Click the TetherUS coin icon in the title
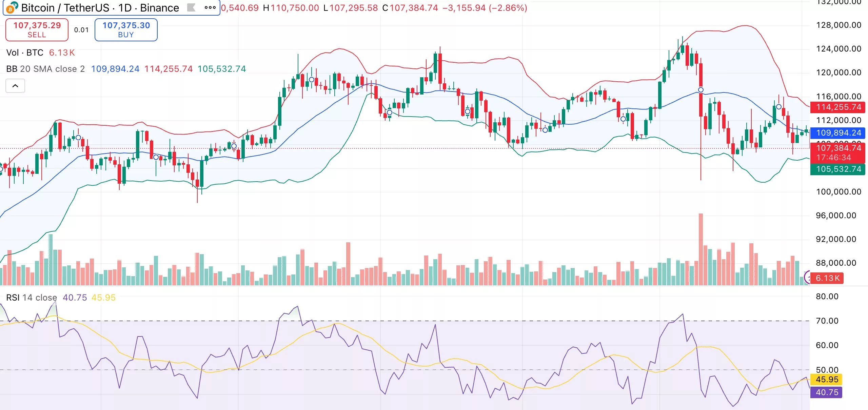The width and height of the screenshot is (868, 410). pyautogui.click(x=15, y=5)
